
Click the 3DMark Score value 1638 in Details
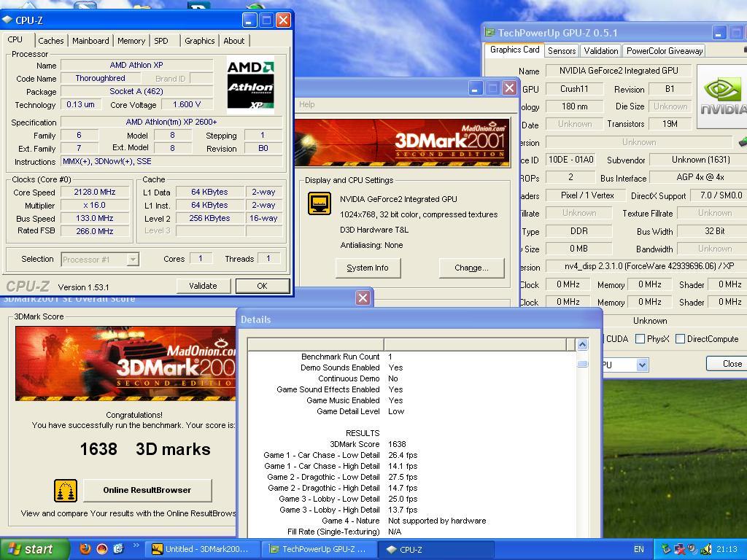coord(397,444)
